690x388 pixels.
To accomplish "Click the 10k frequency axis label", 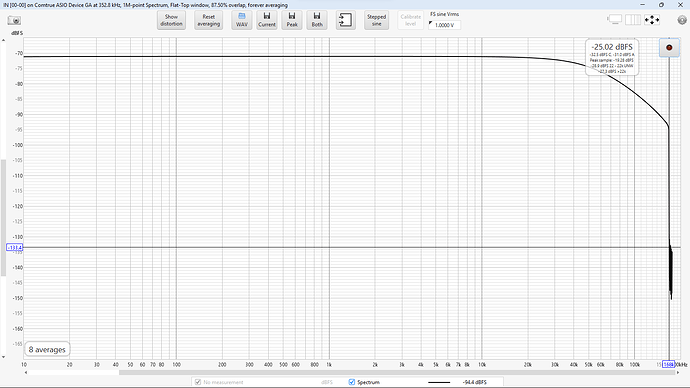I will [x=482, y=365].
